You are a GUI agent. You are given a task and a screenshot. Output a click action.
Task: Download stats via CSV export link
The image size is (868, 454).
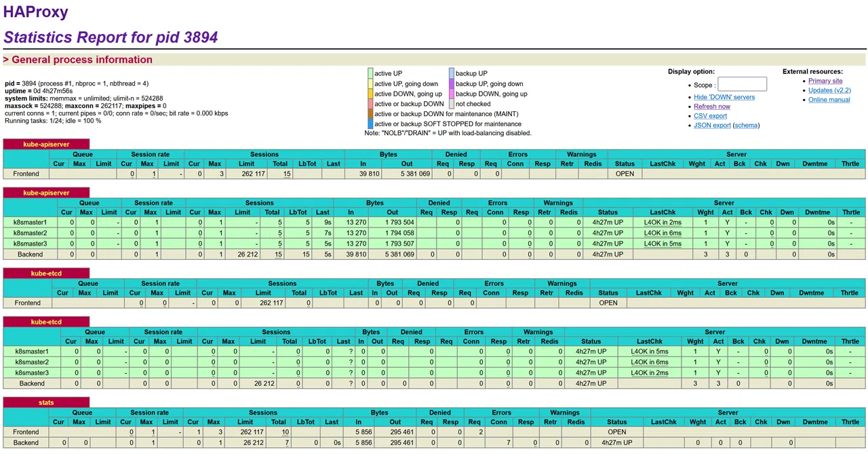(x=711, y=116)
